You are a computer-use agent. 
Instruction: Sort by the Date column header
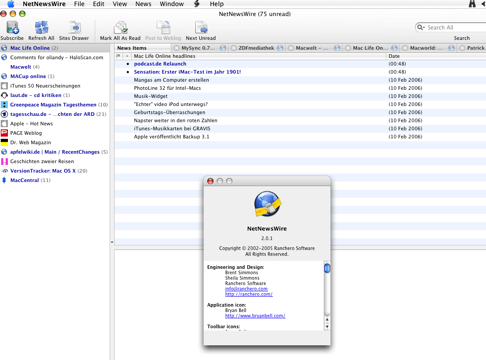click(436, 56)
